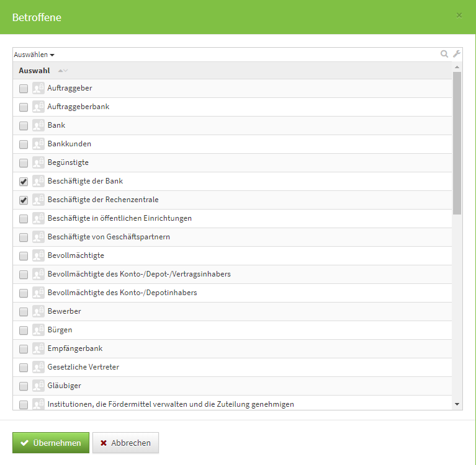Open the wrench settings icon

click(457, 54)
